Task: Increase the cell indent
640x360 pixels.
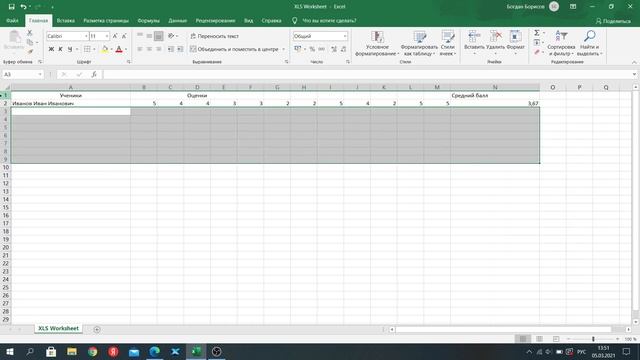Action: (x=180, y=49)
